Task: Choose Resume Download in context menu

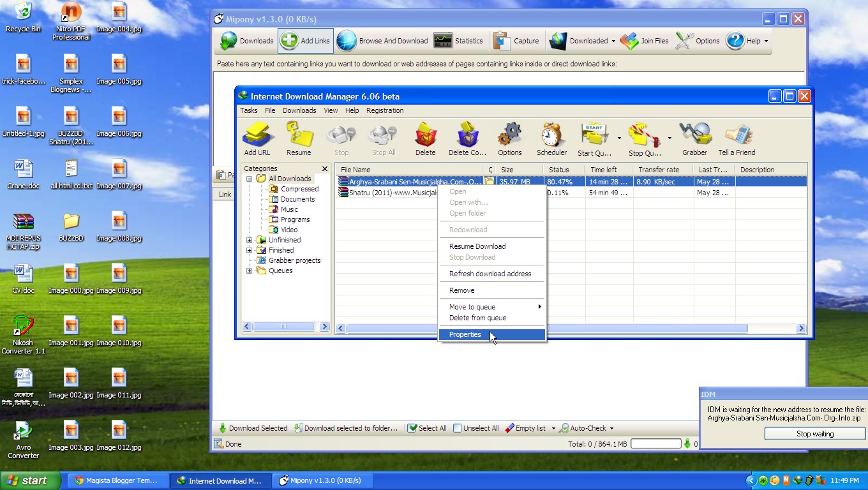Action: pos(492,246)
